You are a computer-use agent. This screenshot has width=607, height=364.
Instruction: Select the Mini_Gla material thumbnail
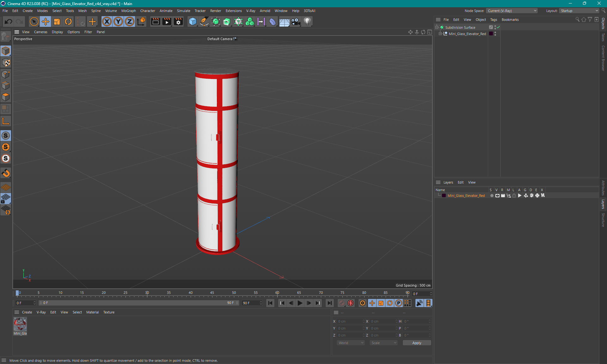tap(20, 324)
